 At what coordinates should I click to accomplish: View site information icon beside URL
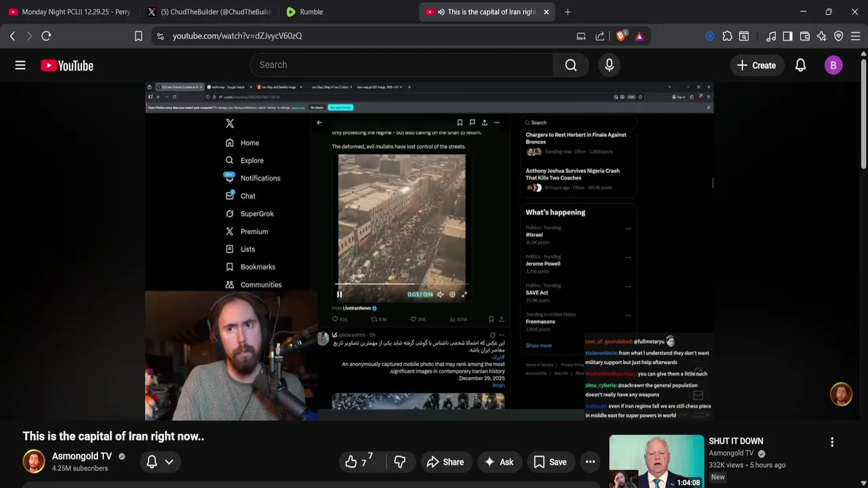[160, 36]
